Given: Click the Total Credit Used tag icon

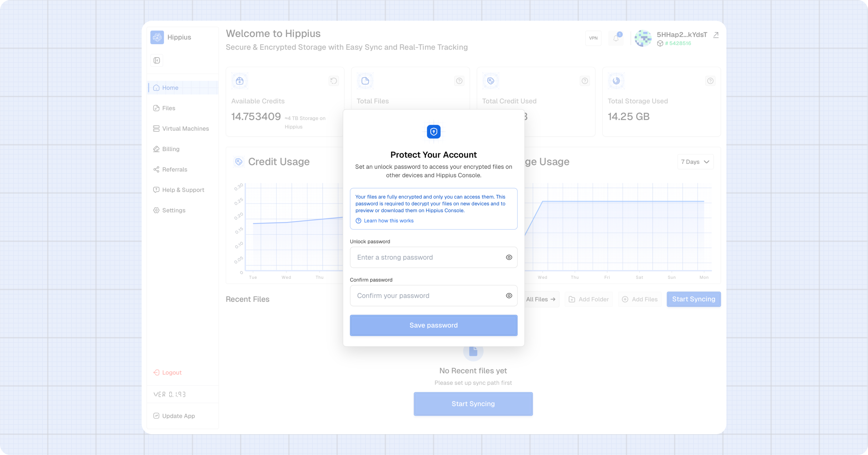Looking at the screenshot, I should 491,81.
